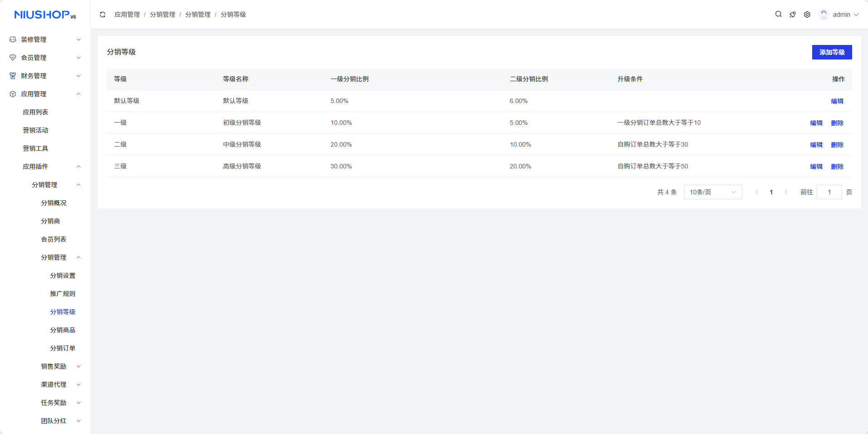Click the go-to page number input

829,192
